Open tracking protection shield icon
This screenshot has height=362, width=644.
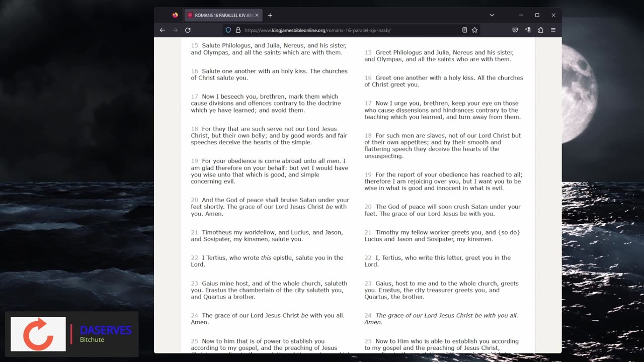point(228,30)
